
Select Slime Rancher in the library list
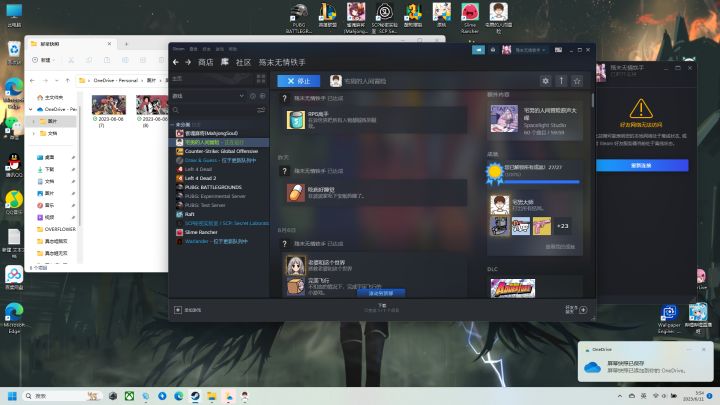coord(201,232)
